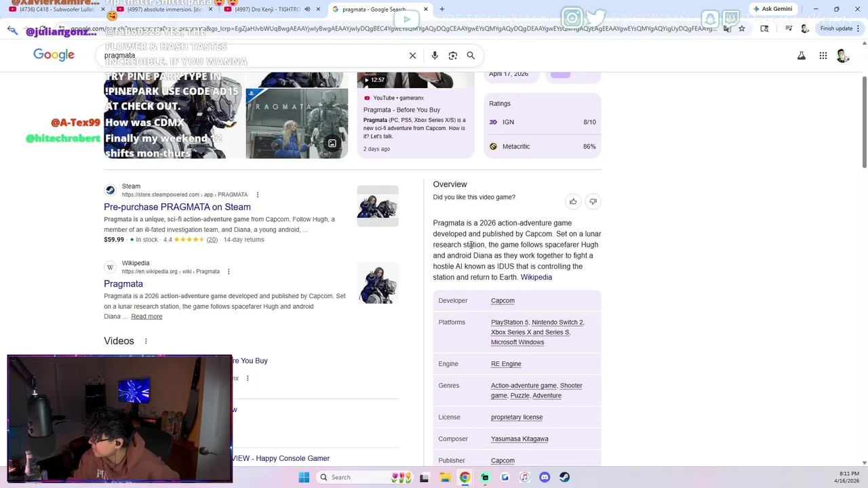Open a new browser tab
Image resolution: width=868 pixels, height=488 pixels.
tap(442, 9)
